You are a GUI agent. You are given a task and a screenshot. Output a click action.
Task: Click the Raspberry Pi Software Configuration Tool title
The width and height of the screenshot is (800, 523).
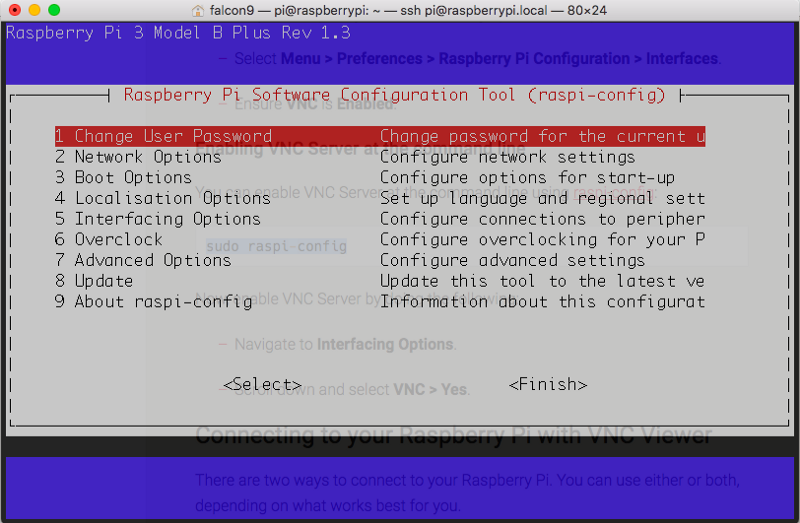point(394,95)
